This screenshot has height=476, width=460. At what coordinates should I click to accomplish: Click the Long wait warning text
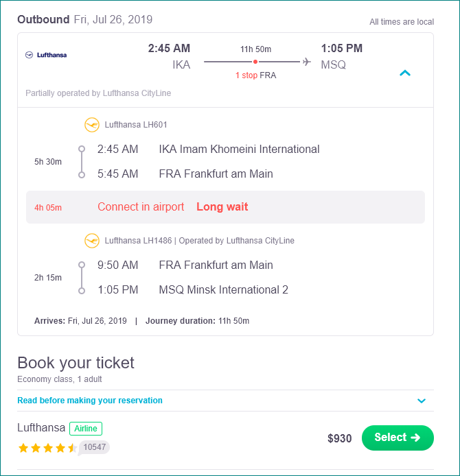tap(222, 206)
